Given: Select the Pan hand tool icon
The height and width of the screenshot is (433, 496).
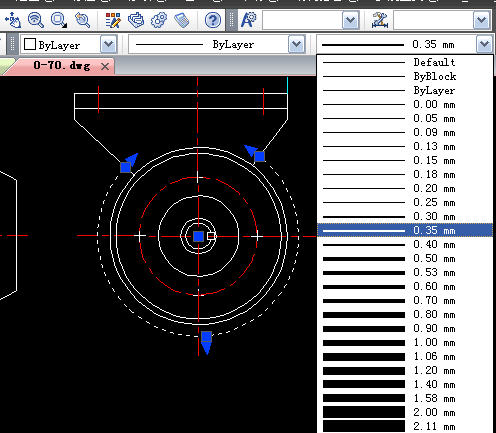Looking at the screenshot, I should pyautogui.click(x=13, y=20).
